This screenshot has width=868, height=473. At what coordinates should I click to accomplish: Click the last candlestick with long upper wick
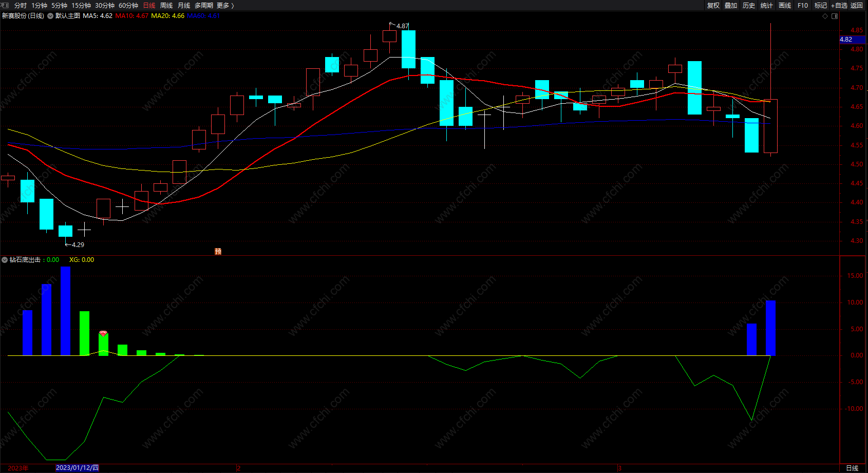click(x=770, y=126)
